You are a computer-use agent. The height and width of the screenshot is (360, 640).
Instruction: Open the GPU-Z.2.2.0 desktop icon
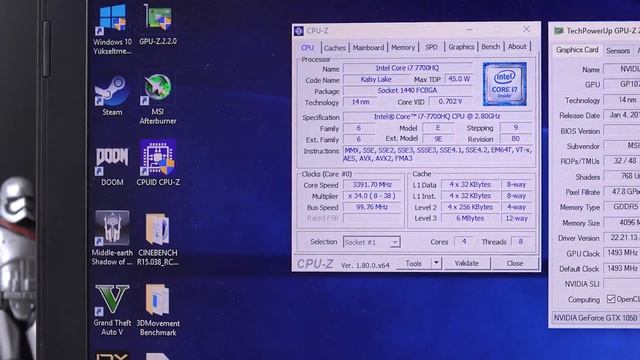pos(158,24)
